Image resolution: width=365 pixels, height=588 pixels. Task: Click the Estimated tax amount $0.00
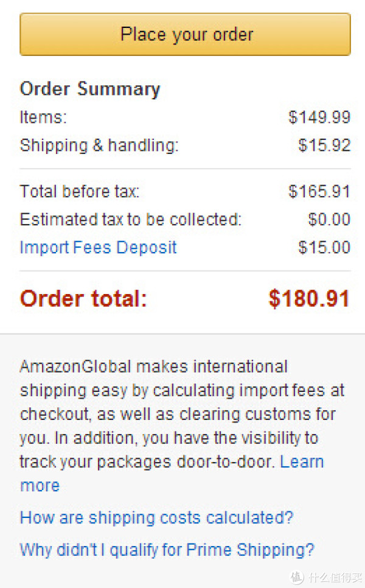(329, 219)
